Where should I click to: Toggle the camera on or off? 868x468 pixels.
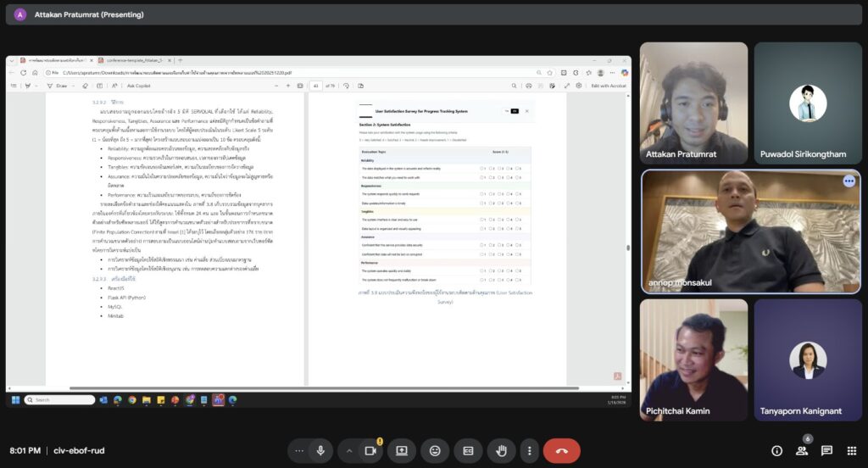(370, 451)
